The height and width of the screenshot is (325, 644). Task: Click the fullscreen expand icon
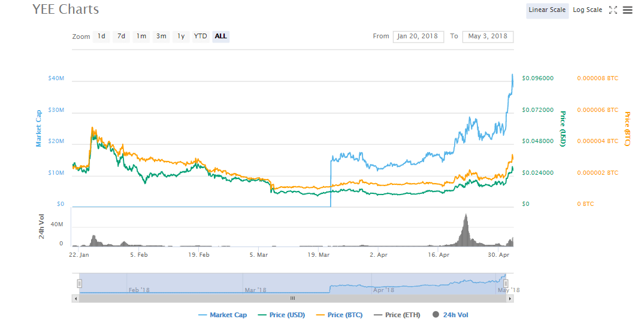click(613, 10)
